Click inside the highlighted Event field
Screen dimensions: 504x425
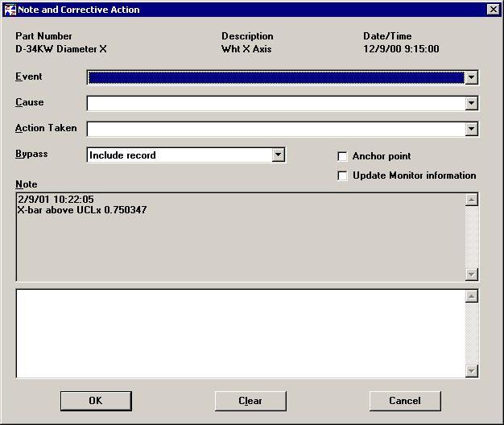pos(275,78)
